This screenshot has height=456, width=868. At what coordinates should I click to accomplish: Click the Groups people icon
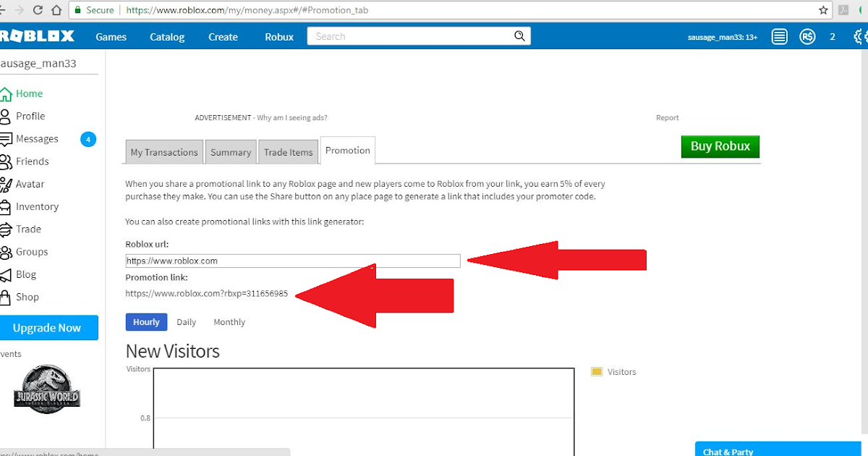[6, 252]
